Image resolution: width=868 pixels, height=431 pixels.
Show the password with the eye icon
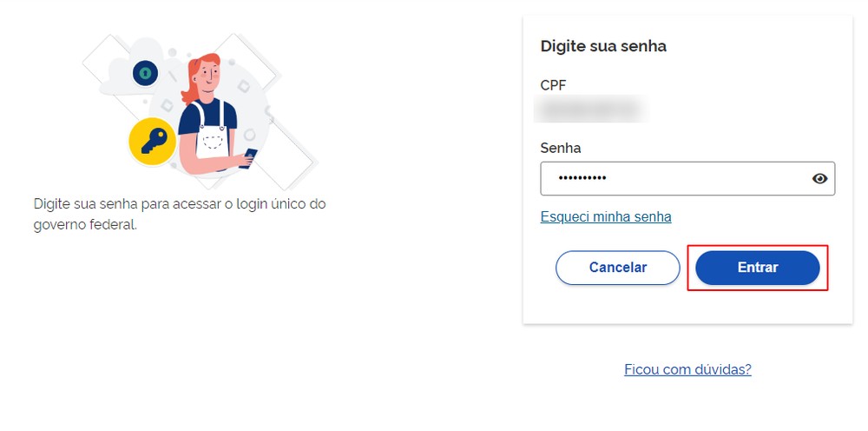click(820, 178)
